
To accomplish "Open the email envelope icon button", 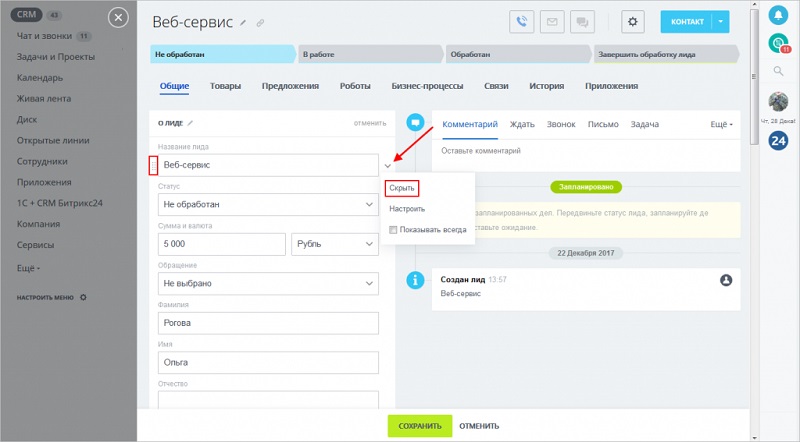I will click(552, 22).
